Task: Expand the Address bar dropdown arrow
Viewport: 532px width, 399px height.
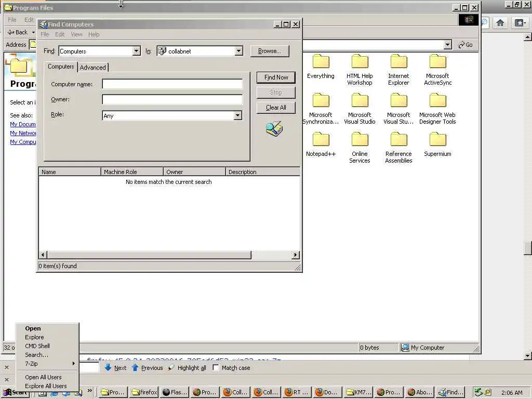Action: click(x=447, y=45)
